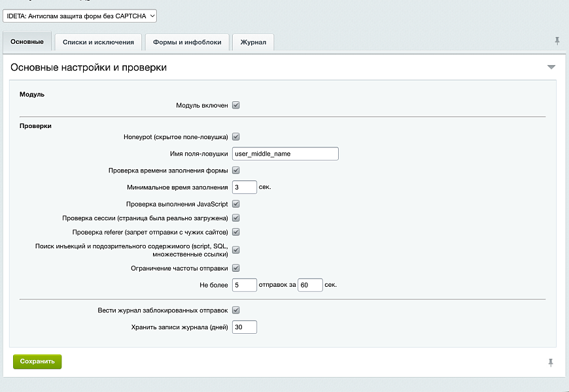The width and height of the screenshot is (569, 392).
Task: Click the Основные настройки и проверки heading
Action: pos(88,67)
